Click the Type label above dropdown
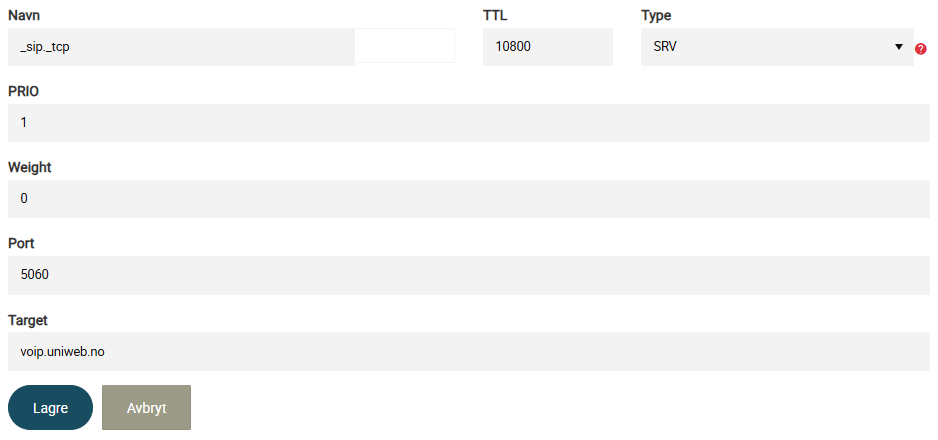The height and width of the screenshot is (440, 938). tap(656, 16)
